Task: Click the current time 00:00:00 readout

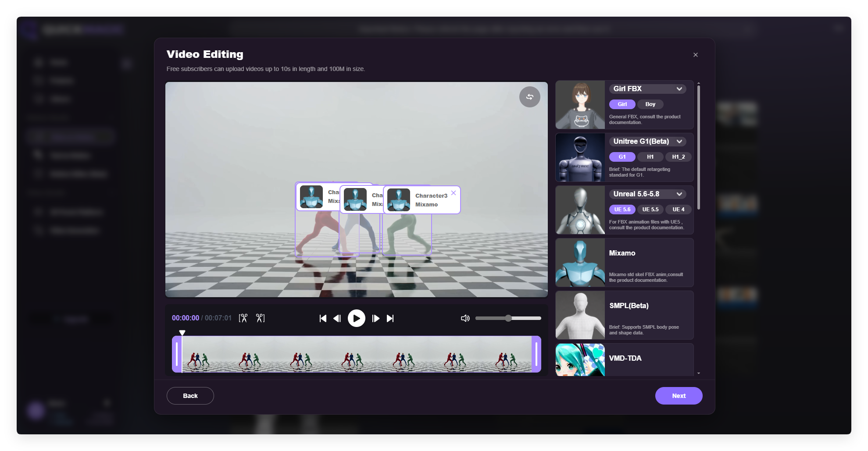Action: [x=185, y=318]
